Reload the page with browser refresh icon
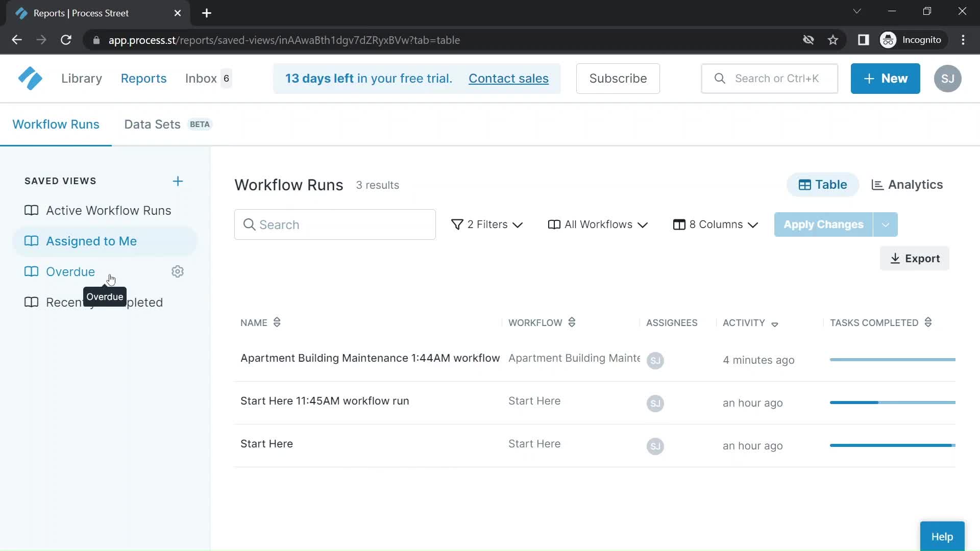 (x=66, y=40)
